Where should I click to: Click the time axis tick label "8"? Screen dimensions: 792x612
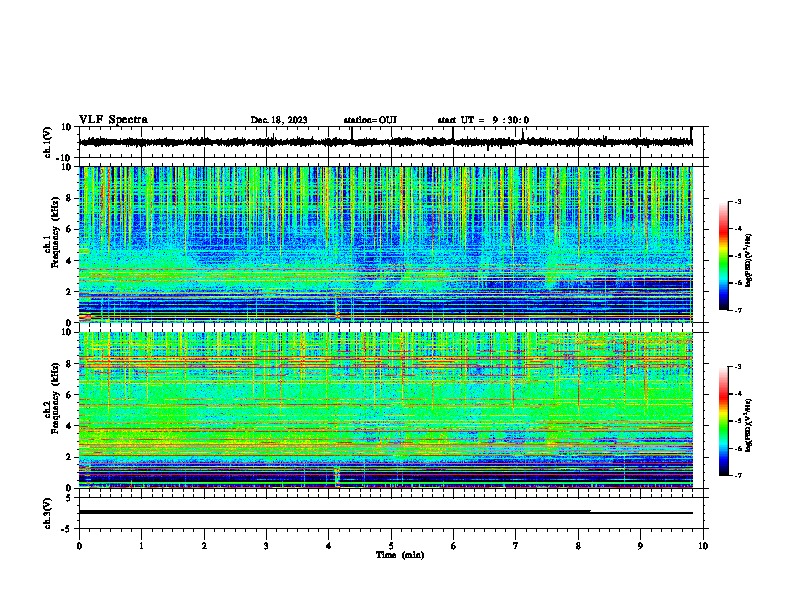[x=578, y=546]
